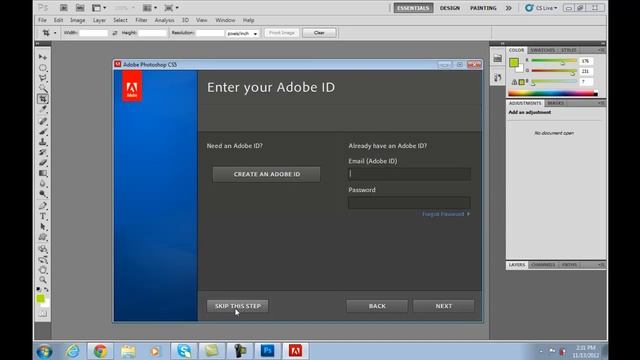Launch Mini Bridge from application bar
Screen dimensions: 640x360
click(80, 8)
